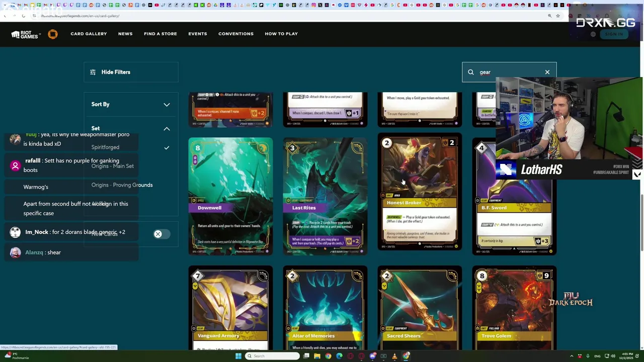644x362 pixels.
Task: Open the Trove Golem card
Action: 514,308
